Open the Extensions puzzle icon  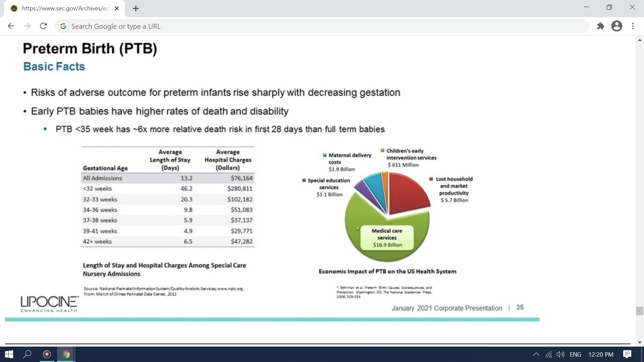tap(601, 26)
